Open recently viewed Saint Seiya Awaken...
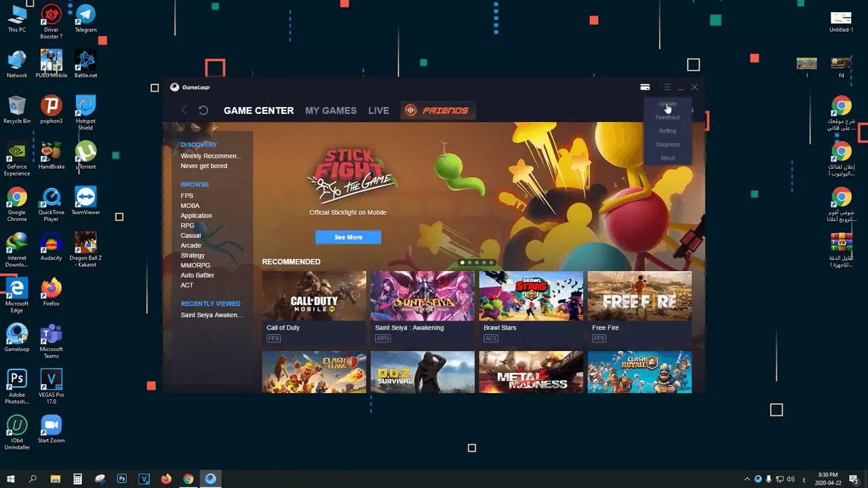Viewport: 868px width, 488px height. coord(212,315)
